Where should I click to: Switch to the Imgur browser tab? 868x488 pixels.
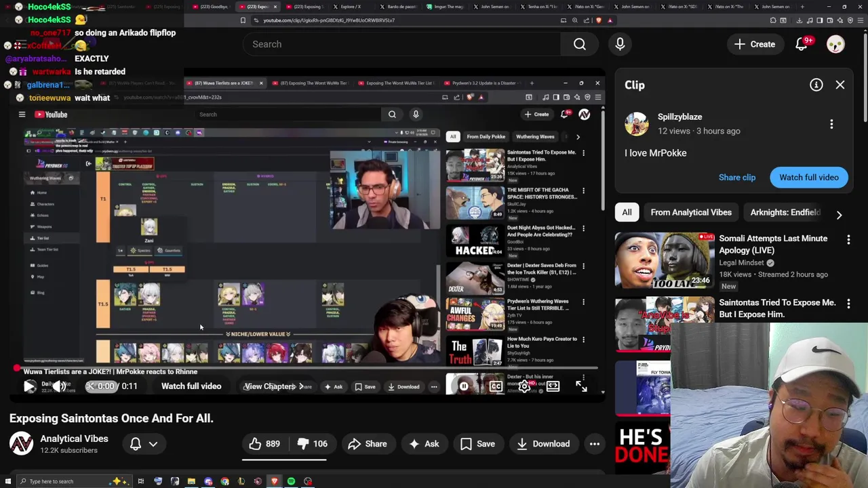click(445, 7)
